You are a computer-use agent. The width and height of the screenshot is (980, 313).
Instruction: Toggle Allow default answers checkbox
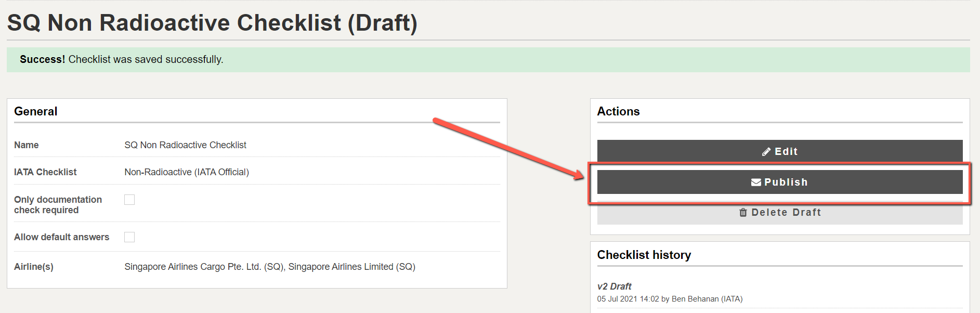tap(129, 237)
